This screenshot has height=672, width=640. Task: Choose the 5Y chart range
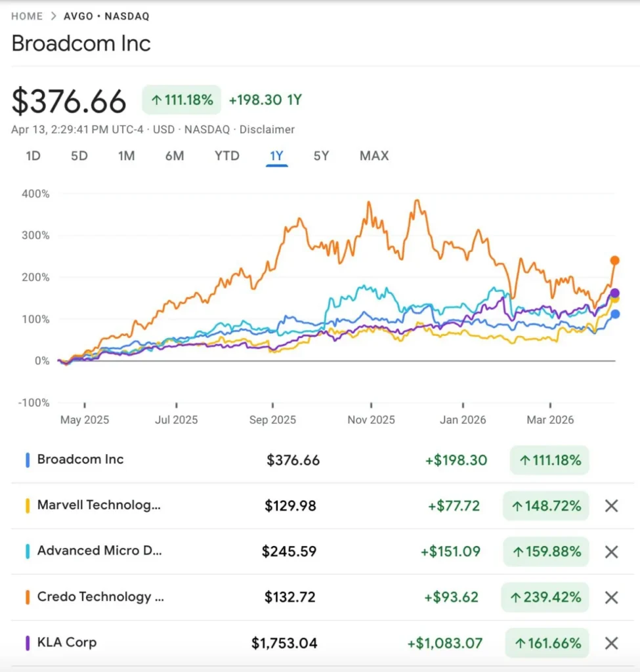click(x=321, y=156)
